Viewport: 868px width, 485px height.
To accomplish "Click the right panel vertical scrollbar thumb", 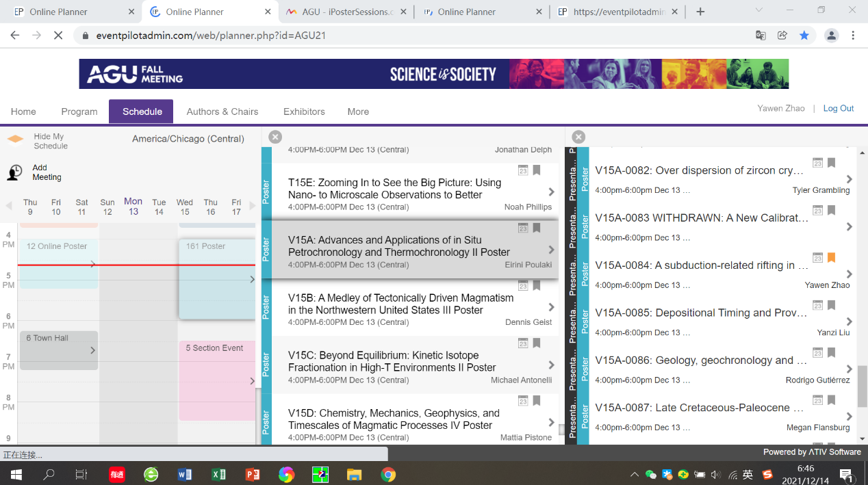I will [862, 386].
